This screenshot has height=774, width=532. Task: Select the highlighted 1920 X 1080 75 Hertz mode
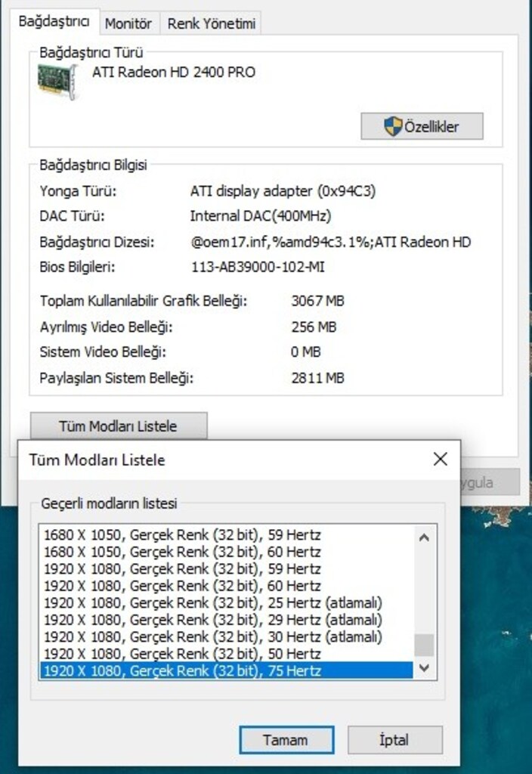pyautogui.click(x=226, y=671)
